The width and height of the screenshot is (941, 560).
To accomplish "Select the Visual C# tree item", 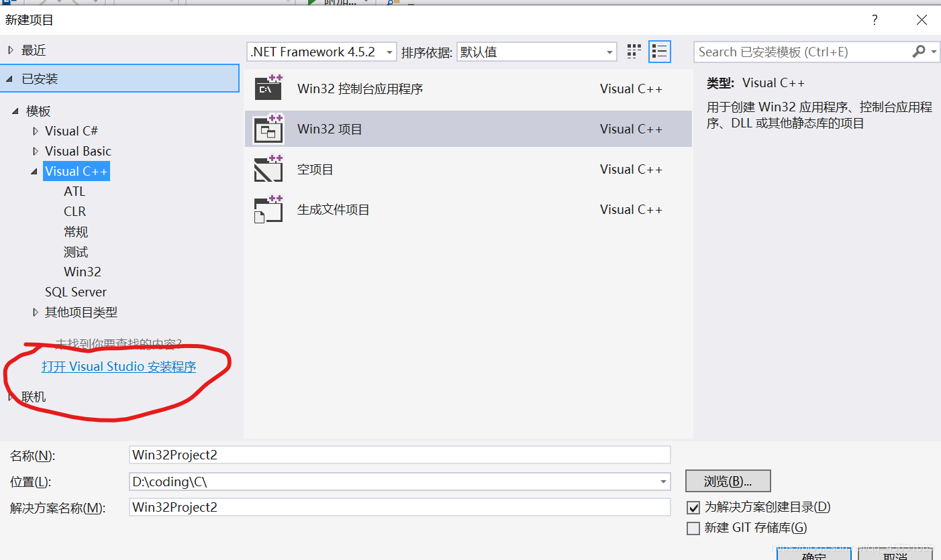I will click(x=71, y=131).
